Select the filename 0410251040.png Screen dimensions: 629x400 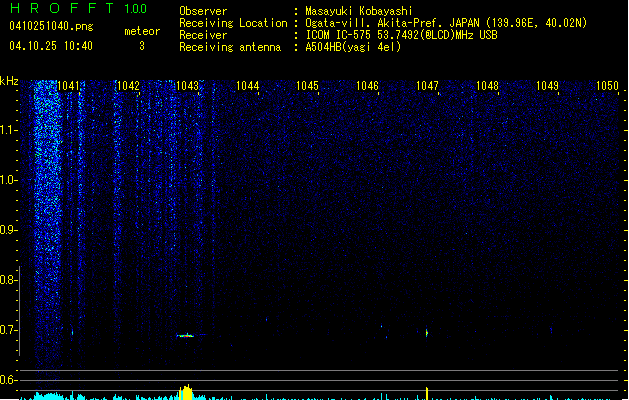(x=51, y=26)
